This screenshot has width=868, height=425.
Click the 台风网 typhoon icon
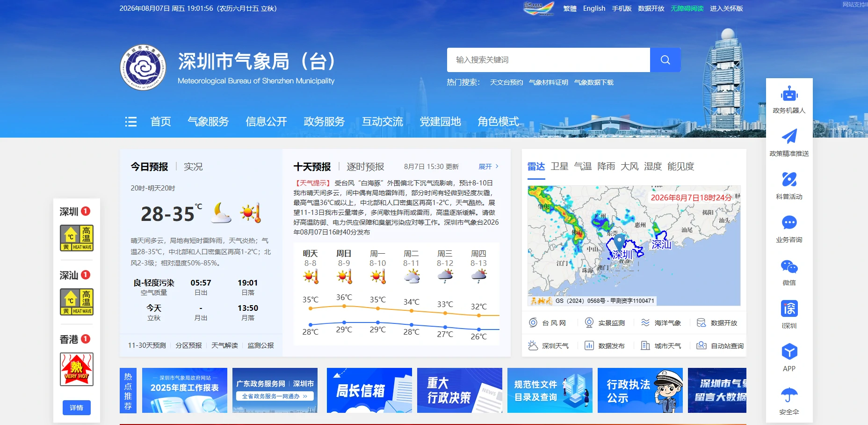point(533,322)
